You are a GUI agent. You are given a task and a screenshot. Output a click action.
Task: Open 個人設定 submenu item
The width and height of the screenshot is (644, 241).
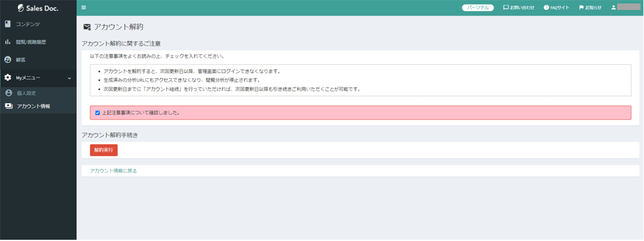pos(38,93)
